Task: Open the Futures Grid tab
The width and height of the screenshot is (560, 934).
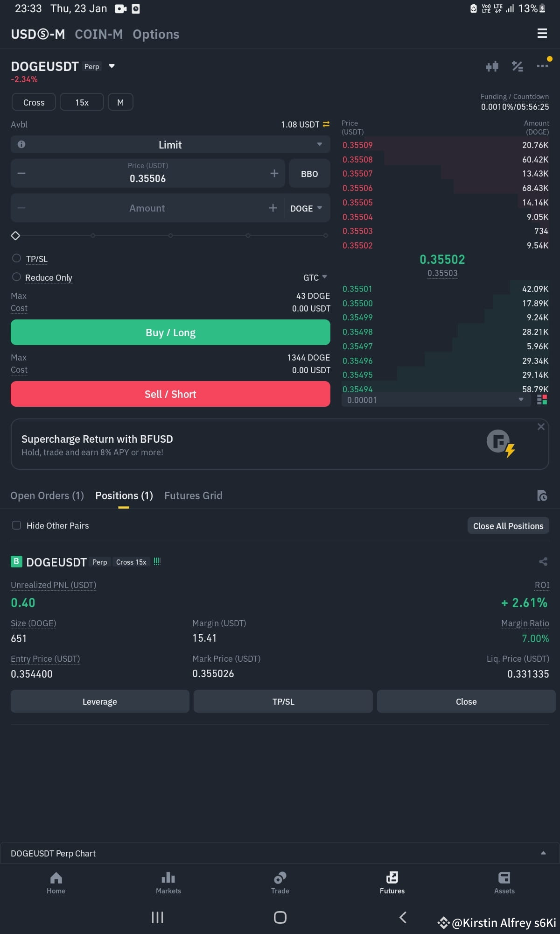Action: click(x=193, y=495)
